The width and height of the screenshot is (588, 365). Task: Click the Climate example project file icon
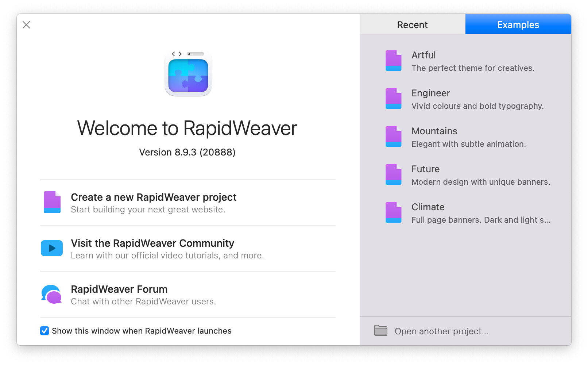coord(394,212)
